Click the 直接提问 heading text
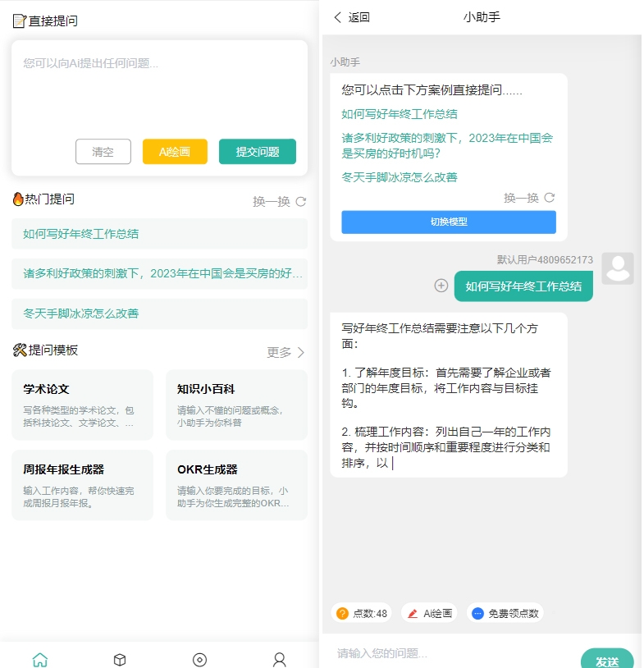The height and width of the screenshot is (668, 644). (53, 21)
